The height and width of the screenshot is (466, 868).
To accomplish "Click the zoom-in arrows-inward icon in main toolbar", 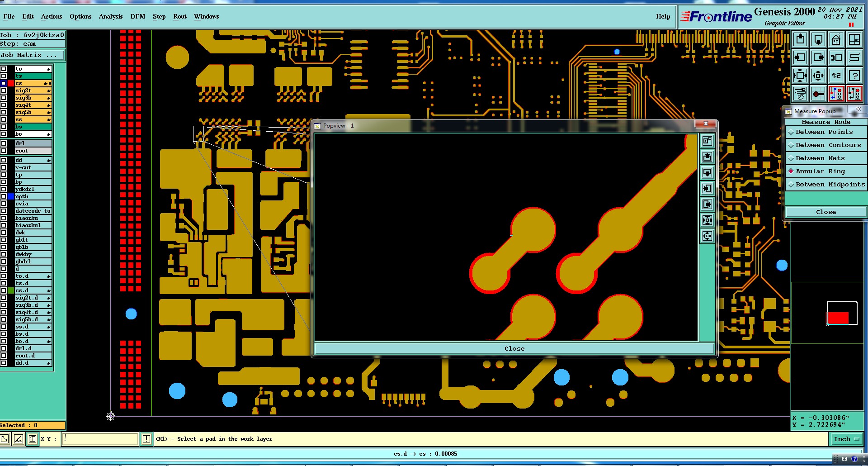I will (x=800, y=76).
